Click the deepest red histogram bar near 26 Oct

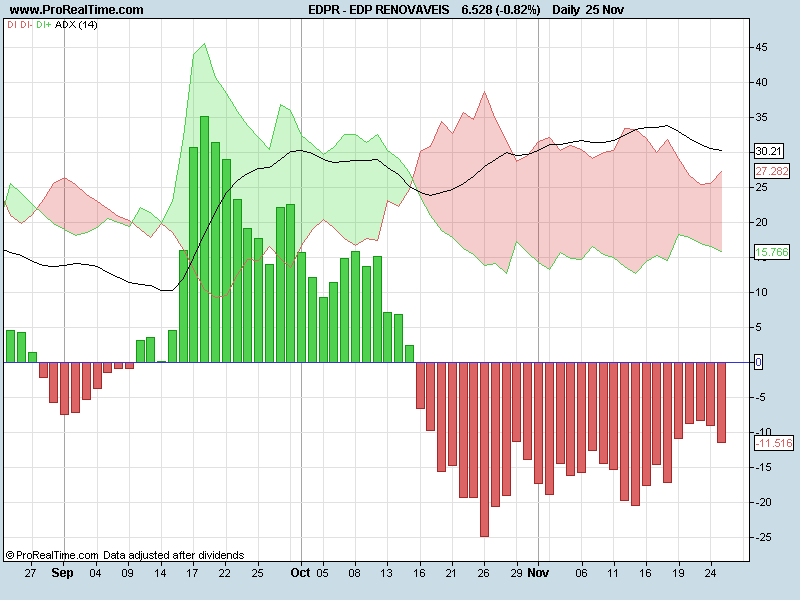pos(484,449)
